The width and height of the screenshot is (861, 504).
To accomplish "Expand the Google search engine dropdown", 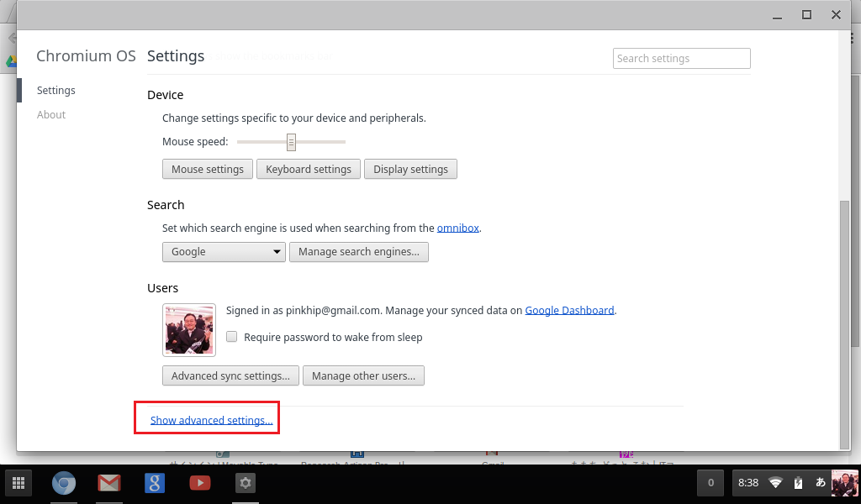I will click(224, 252).
